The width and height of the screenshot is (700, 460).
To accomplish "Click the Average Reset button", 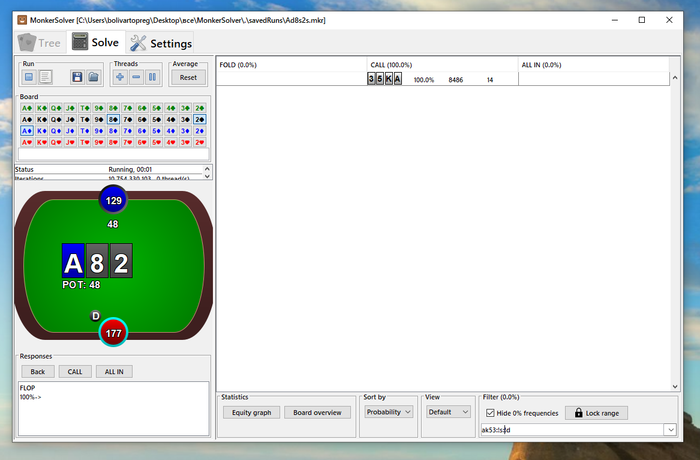I will pos(188,77).
